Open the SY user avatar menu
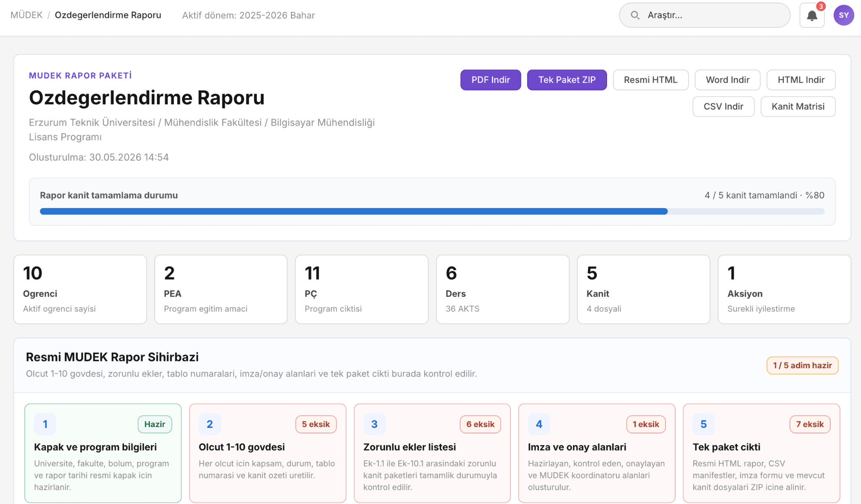861x504 pixels. (843, 16)
